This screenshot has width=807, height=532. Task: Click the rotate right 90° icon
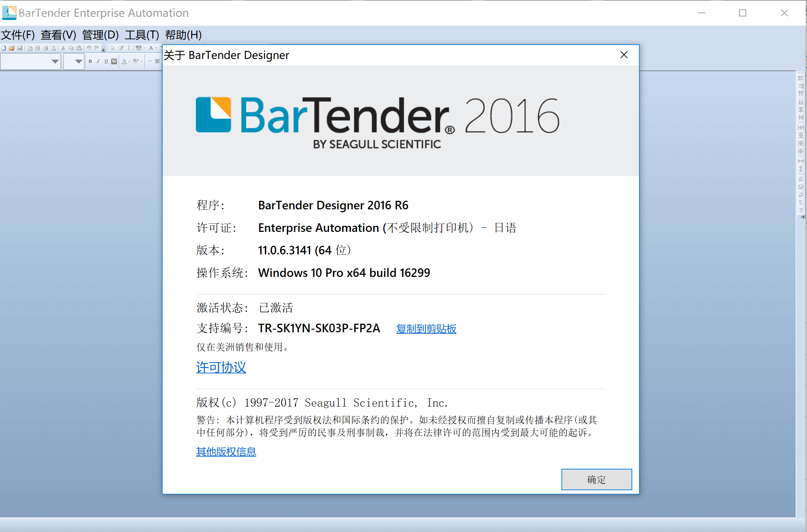click(801, 194)
